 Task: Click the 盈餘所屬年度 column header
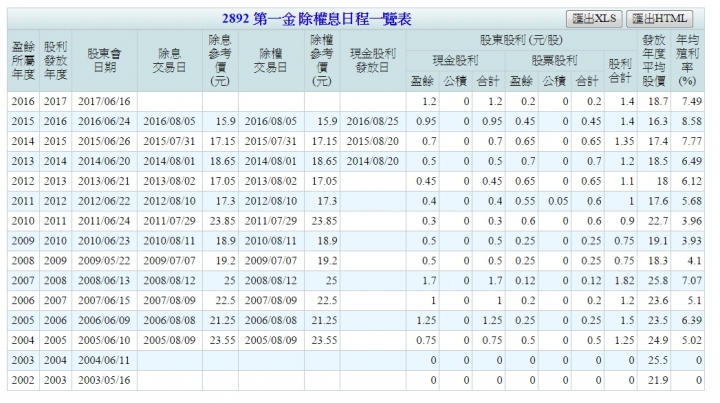tap(23, 61)
